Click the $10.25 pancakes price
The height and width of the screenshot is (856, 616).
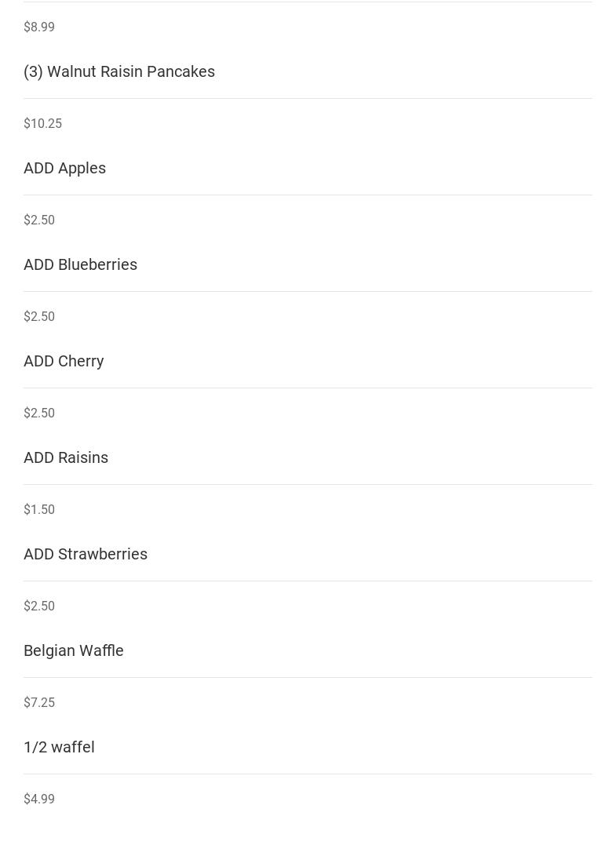coord(42,123)
